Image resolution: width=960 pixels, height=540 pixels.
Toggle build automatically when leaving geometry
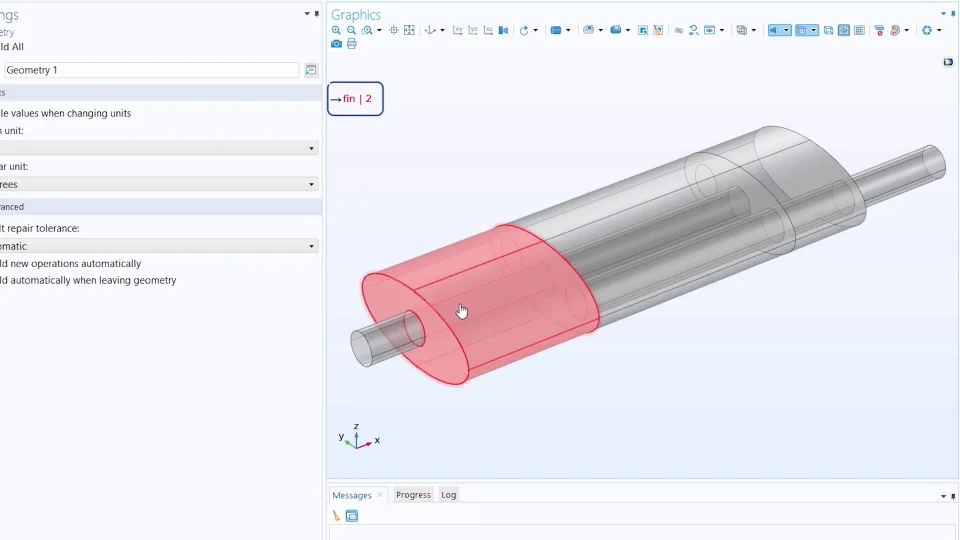click(x=88, y=280)
